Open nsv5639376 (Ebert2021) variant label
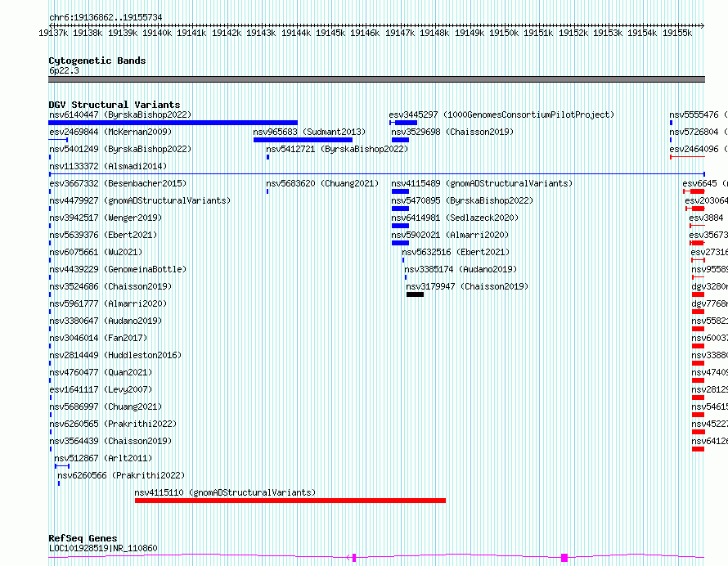This screenshot has height=566, width=728. [x=103, y=235]
